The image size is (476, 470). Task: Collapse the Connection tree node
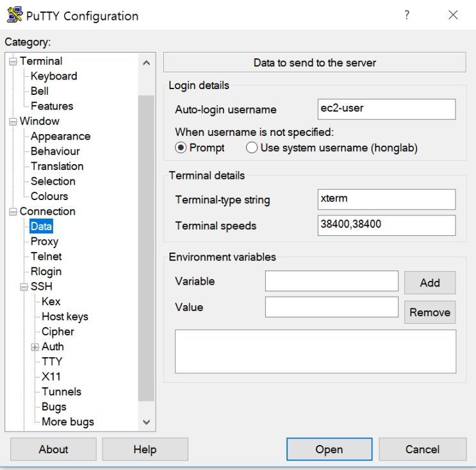click(13, 212)
